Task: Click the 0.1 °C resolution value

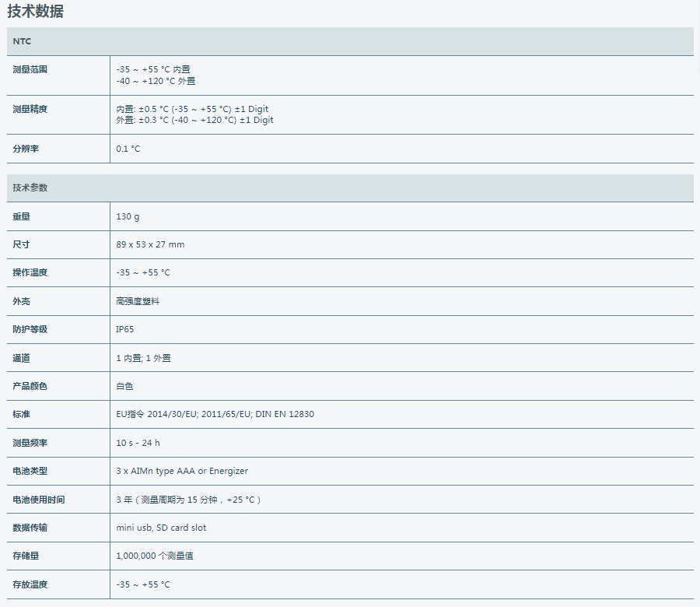Action: click(x=128, y=149)
